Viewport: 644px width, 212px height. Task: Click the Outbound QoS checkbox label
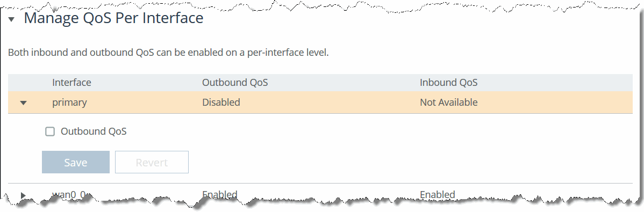point(94,131)
